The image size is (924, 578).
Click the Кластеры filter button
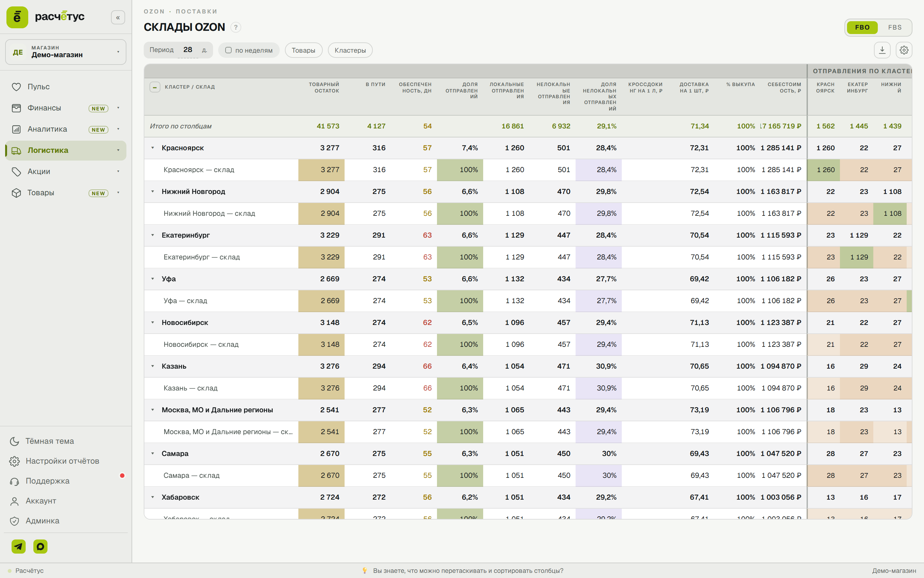pos(350,50)
